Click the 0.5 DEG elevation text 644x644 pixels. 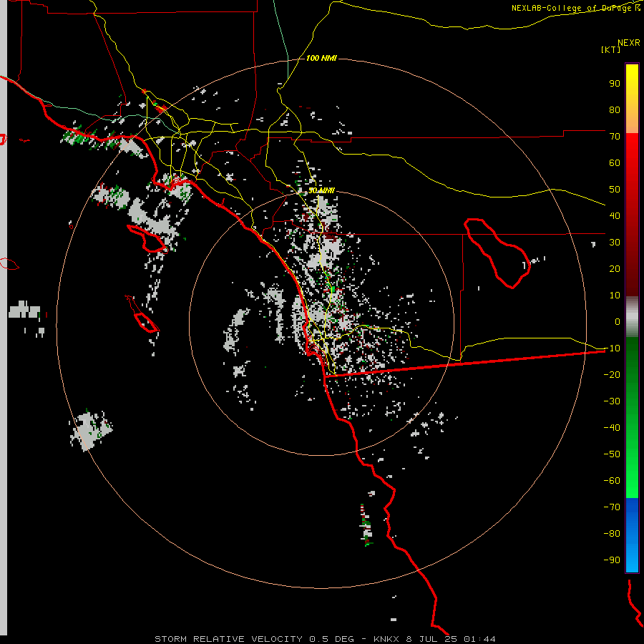pyautogui.click(x=331, y=639)
